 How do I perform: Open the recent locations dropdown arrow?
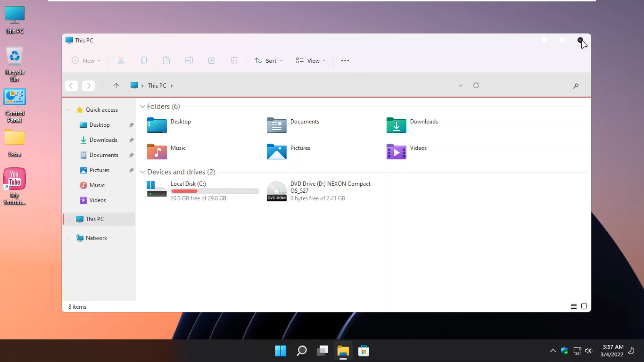[102, 86]
